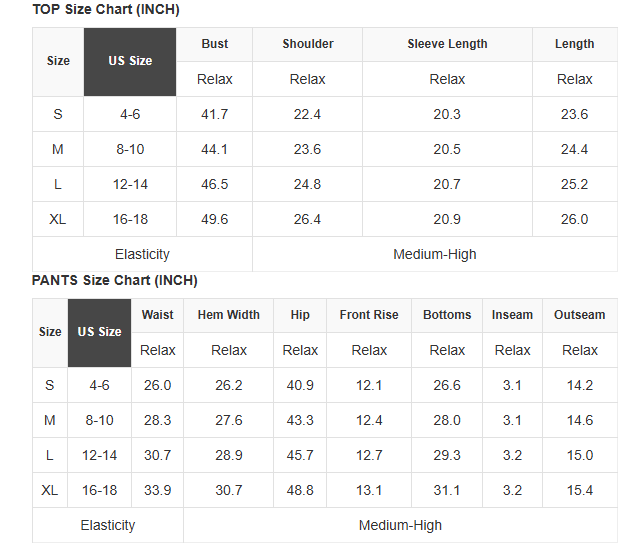Click the Hem Width column header
Viewport: 644px width, 558px height.
pyautogui.click(x=229, y=315)
